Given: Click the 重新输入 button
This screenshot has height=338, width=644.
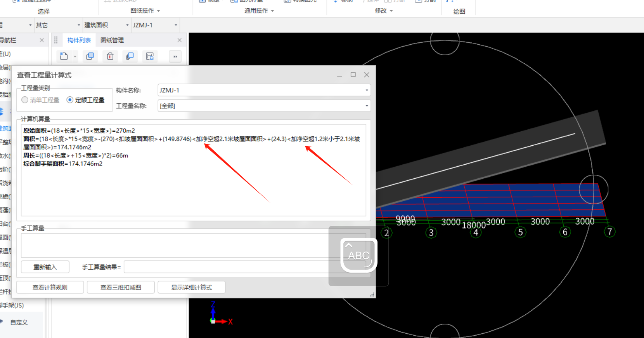Looking at the screenshot, I should click(x=45, y=267).
